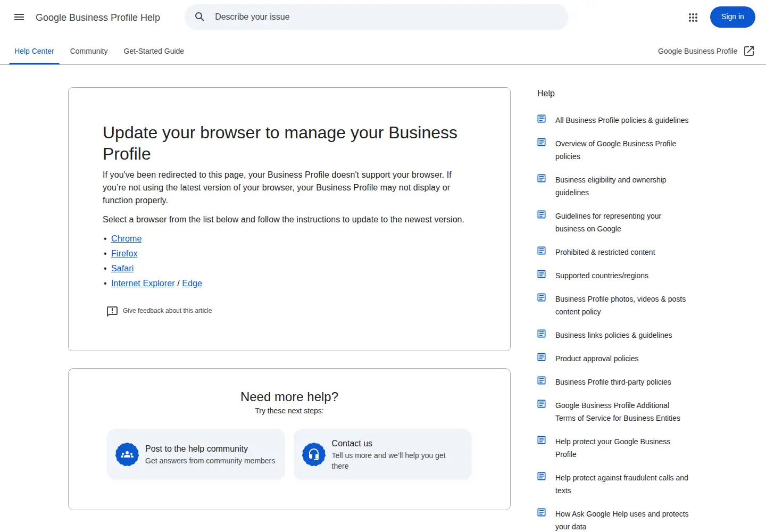Screen dimensions: 766x532
Task: Open the hamburger main menu
Action: [19, 17]
